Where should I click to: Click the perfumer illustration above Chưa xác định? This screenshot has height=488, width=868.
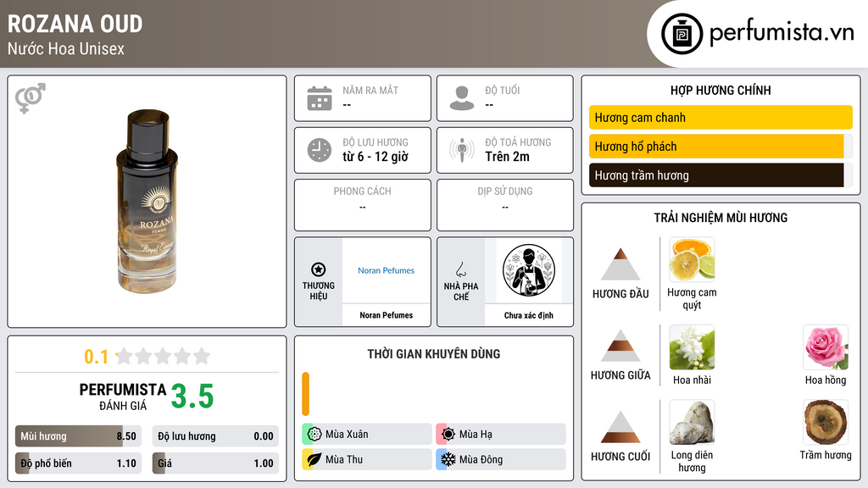click(529, 270)
